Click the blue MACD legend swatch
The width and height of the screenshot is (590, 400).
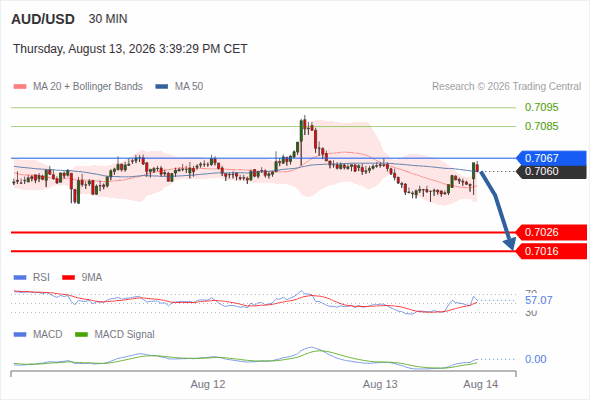[x=20, y=335]
